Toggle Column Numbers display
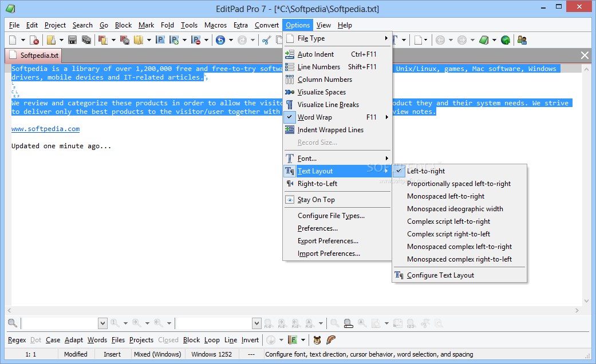 (337, 80)
